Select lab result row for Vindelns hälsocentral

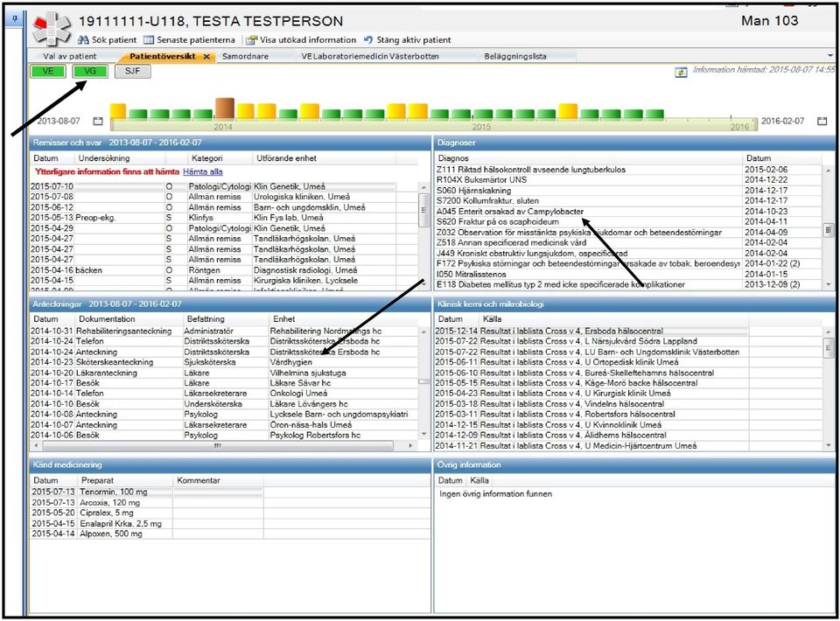(x=629, y=404)
